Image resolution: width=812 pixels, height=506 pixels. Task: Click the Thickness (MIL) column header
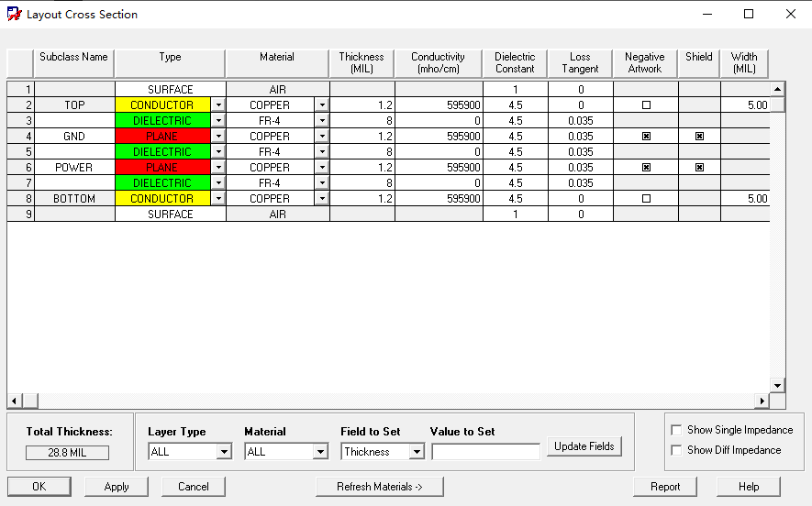(362, 63)
